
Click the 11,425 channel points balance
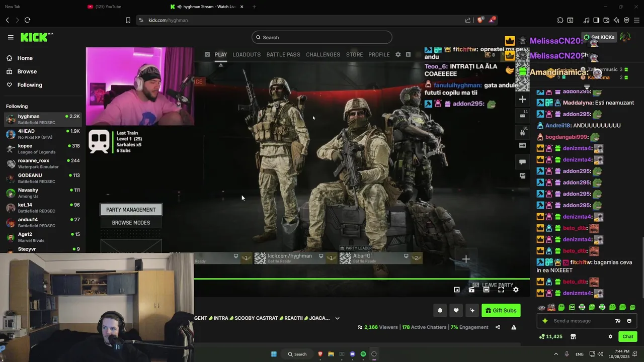pyautogui.click(x=550, y=336)
